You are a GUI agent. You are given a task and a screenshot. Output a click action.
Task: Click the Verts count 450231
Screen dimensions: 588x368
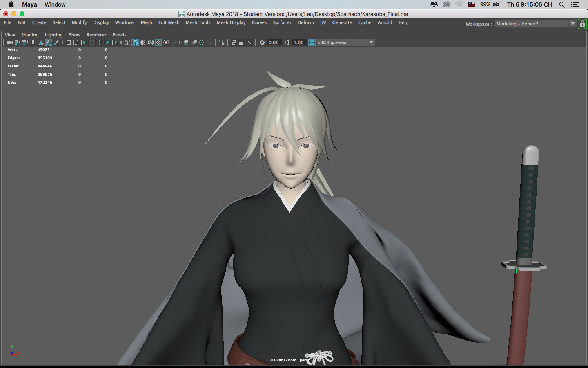(45, 50)
